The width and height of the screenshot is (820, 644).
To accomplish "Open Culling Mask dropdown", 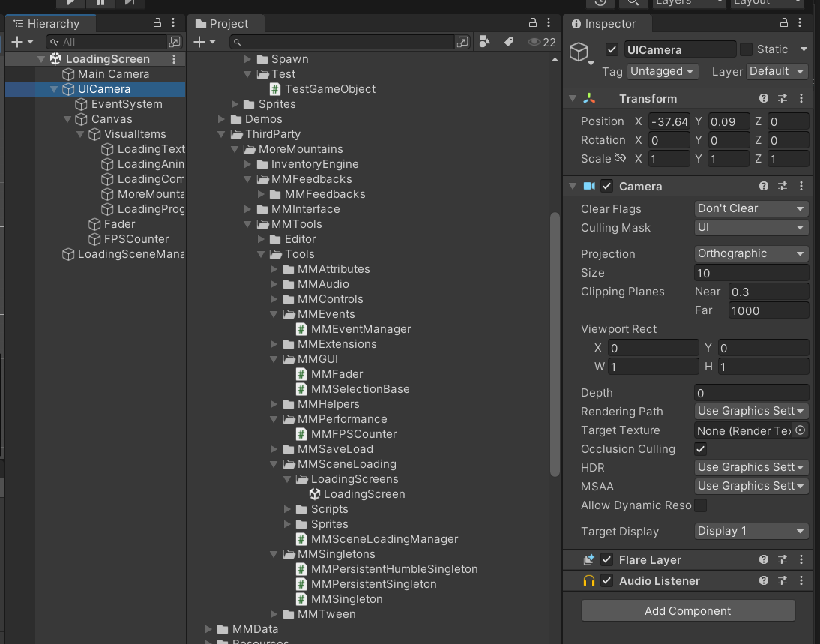I will pyautogui.click(x=751, y=228).
